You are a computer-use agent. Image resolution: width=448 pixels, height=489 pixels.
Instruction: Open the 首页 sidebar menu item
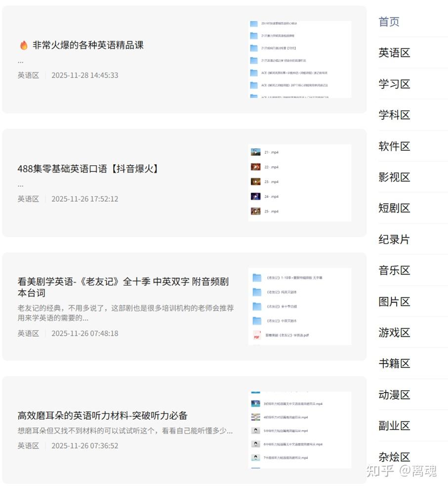[389, 22]
